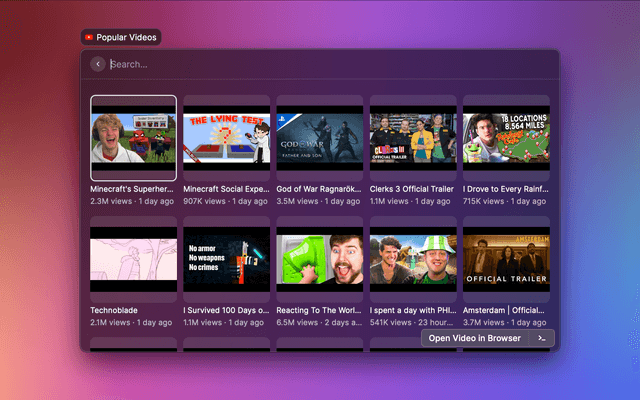
Task: Click title text "I Survived 100 Days o..."
Action: pos(226,310)
